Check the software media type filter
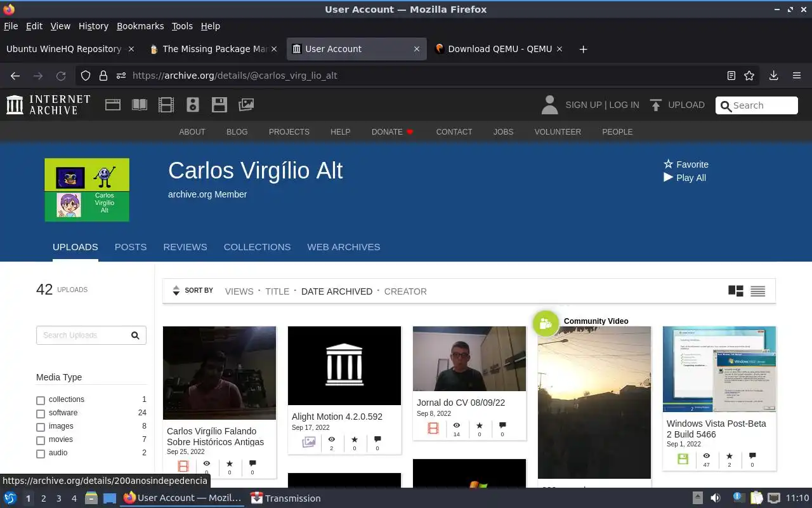 tap(41, 413)
